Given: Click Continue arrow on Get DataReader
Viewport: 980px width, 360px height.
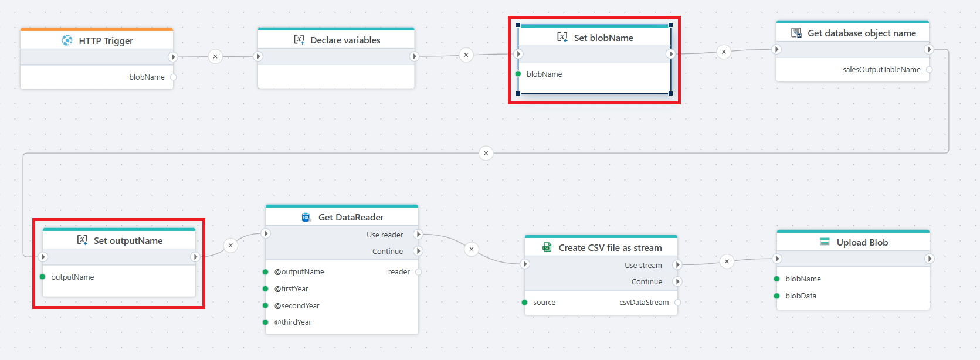Looking at the screenshot, I should [x=418, y=251].
